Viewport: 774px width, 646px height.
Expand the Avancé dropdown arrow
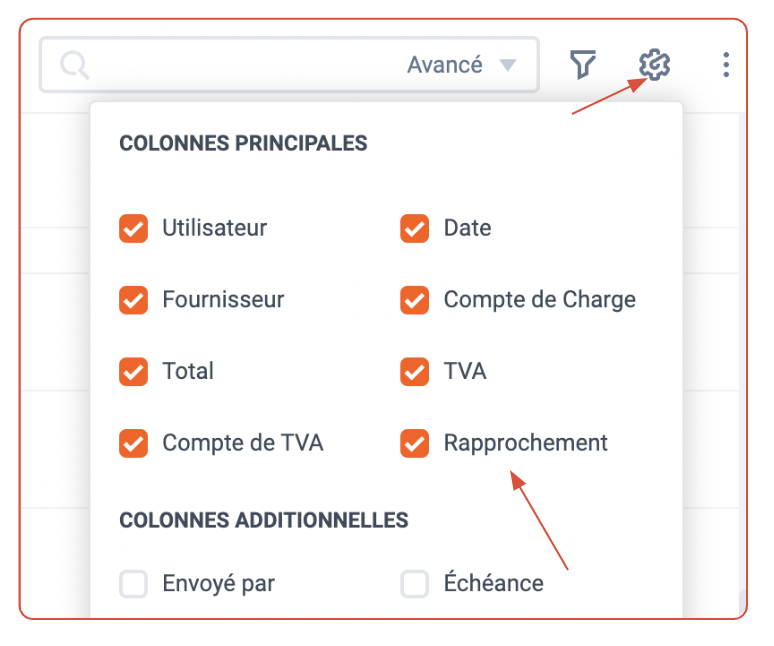click(x=507, y=65)
